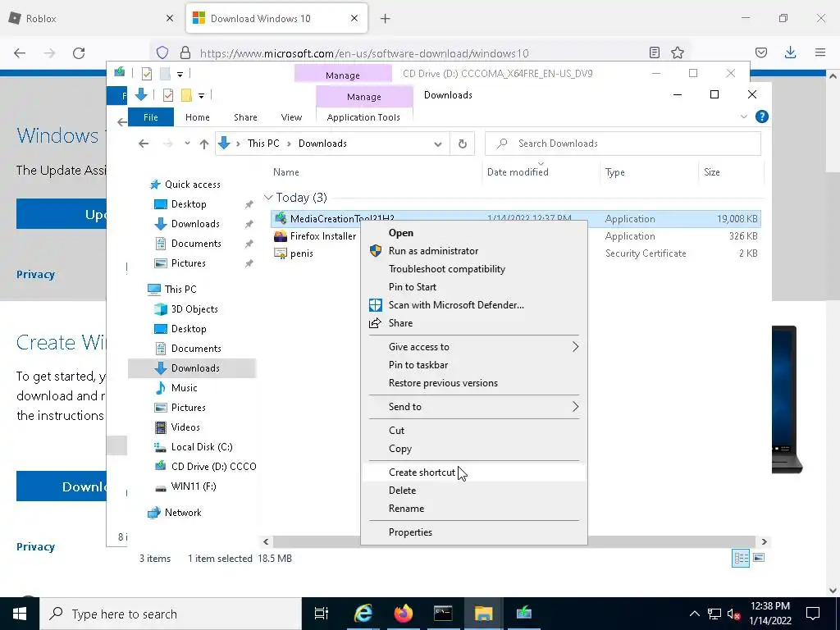Bookmark page with star icon
The image size is (840, 630).
point(678,52)
